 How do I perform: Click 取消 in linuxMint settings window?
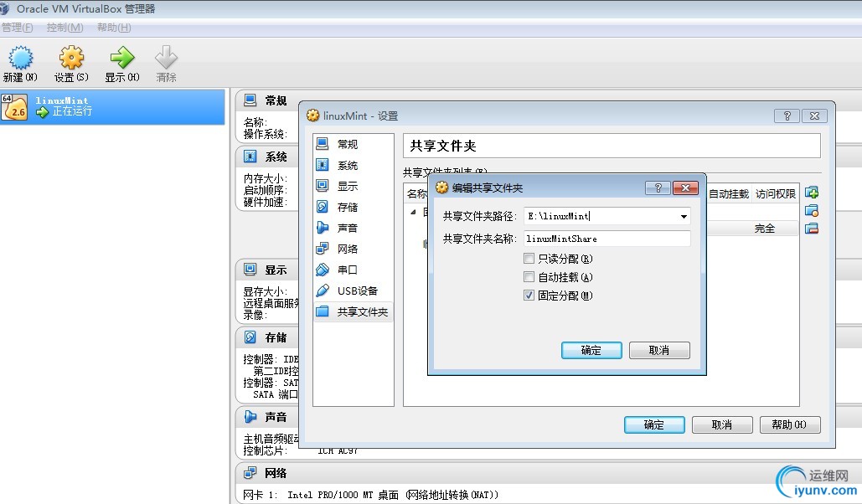[x=722, y=424]
